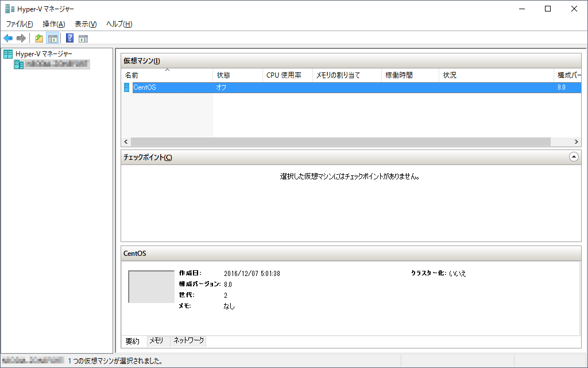Click the 仮想マシン(I) panel header

click(x=351, y=61)
